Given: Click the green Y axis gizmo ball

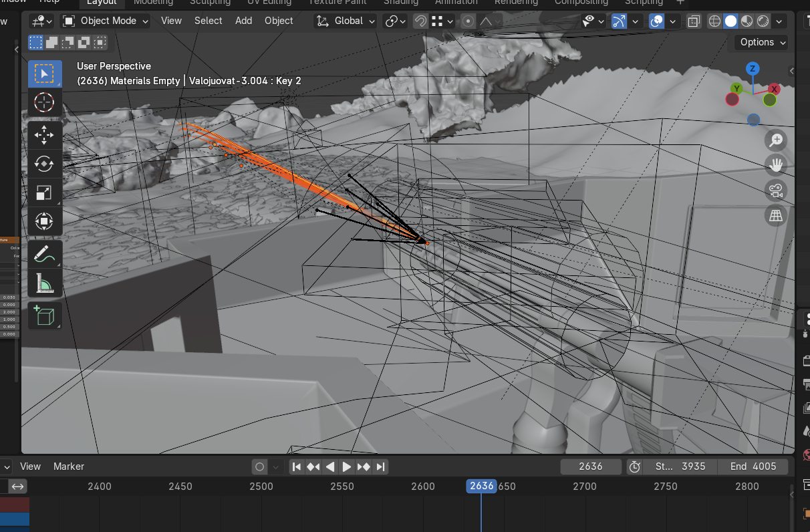Looking at the screenshot, I should (x=736, y=88).
